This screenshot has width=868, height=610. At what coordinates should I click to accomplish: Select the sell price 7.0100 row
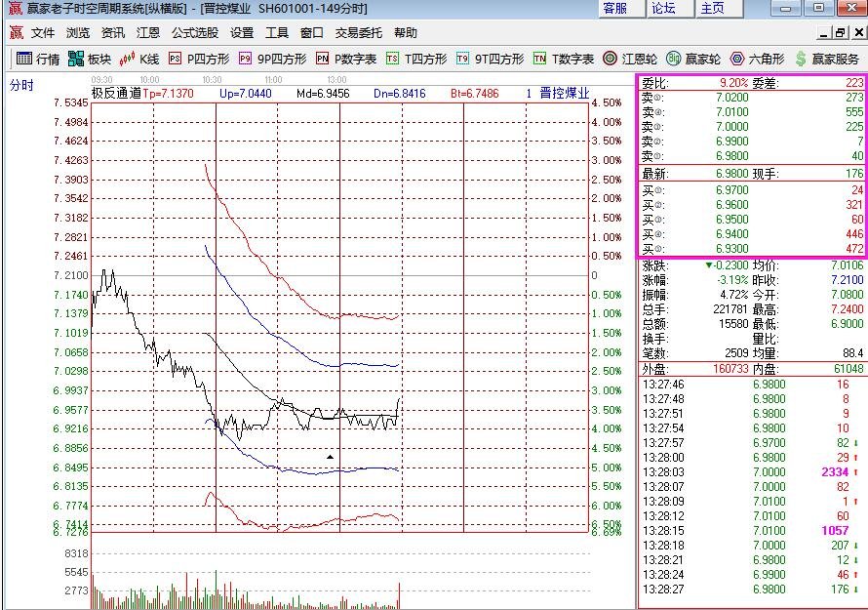pyautogui.click(x=752, y=112)
